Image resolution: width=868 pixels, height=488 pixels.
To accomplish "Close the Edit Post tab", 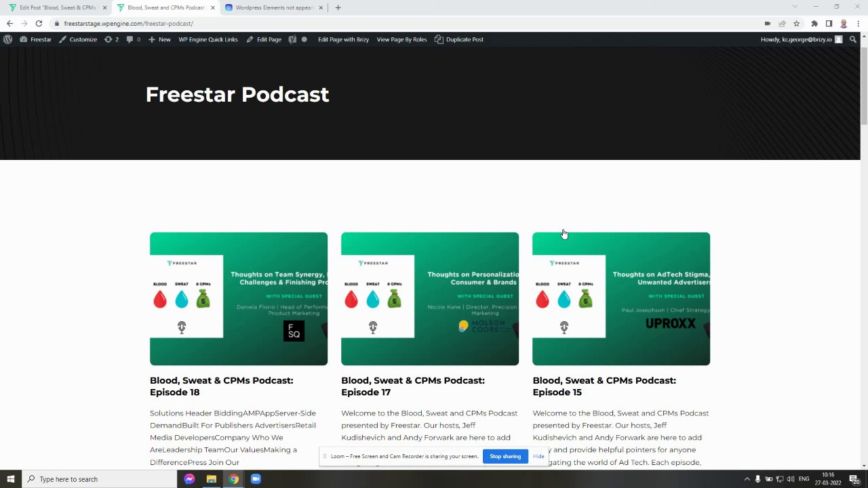I will [104, 7].
